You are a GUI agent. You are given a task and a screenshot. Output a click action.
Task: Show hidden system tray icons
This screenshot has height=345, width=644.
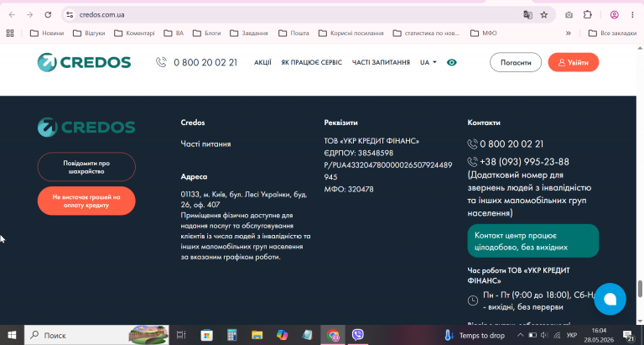click(521, 335)
